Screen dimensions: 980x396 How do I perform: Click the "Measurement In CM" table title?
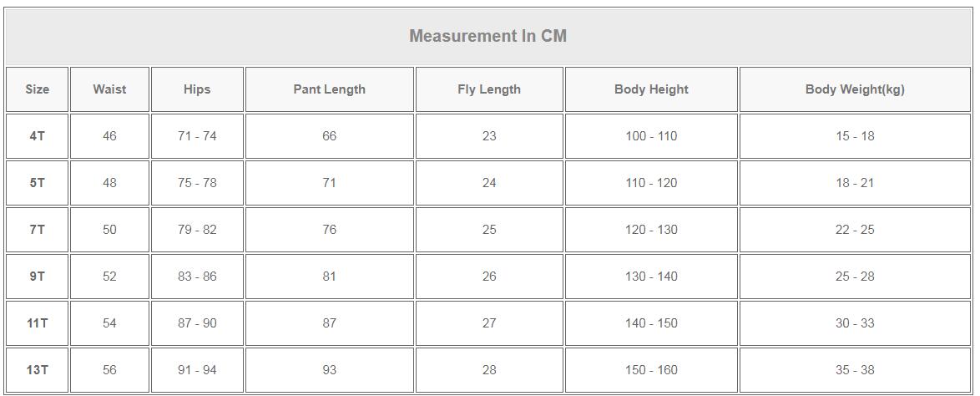coord(487,36)
